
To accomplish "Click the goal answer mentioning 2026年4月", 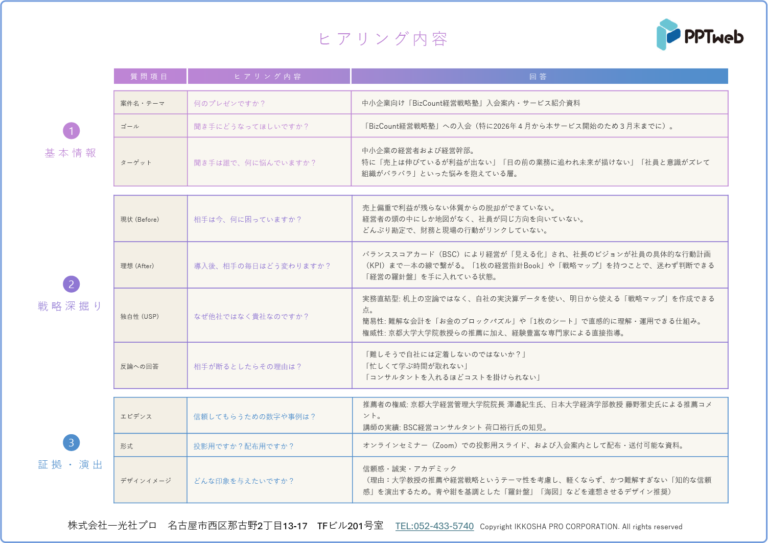I will (x=519, y=126).
